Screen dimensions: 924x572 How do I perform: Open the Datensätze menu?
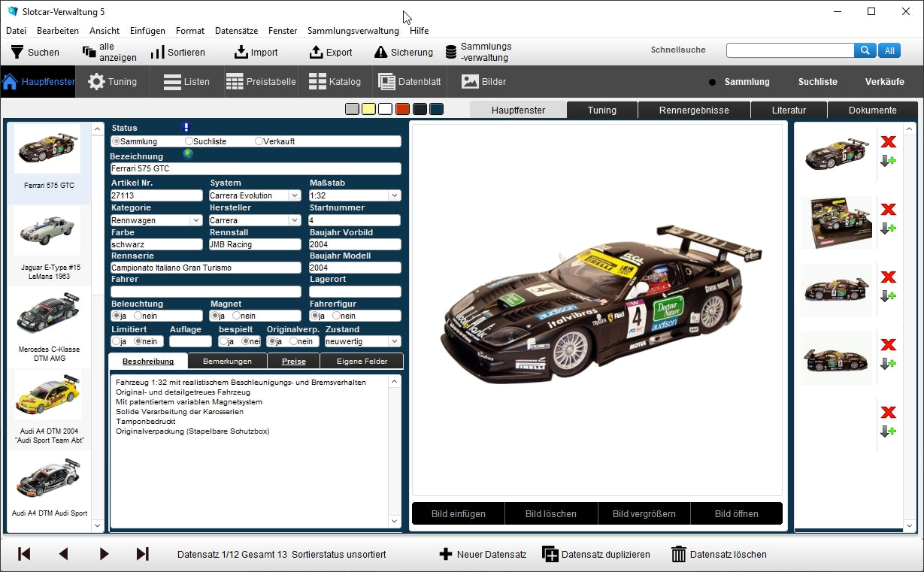click(x=236, y=31)
